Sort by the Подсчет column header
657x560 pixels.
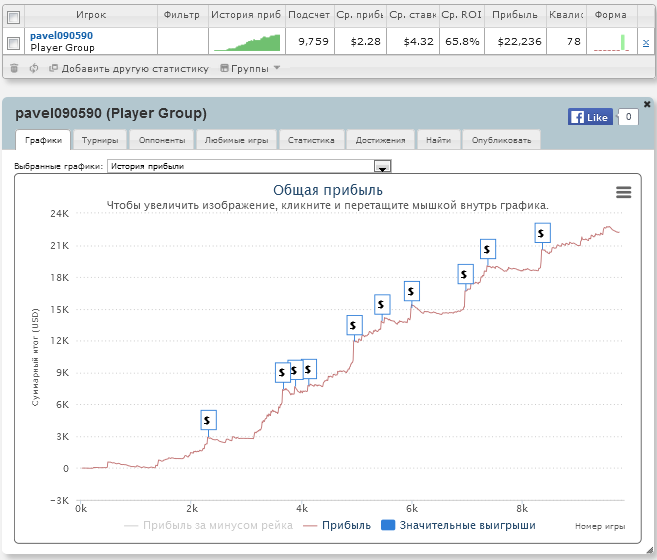pos(309,15)
